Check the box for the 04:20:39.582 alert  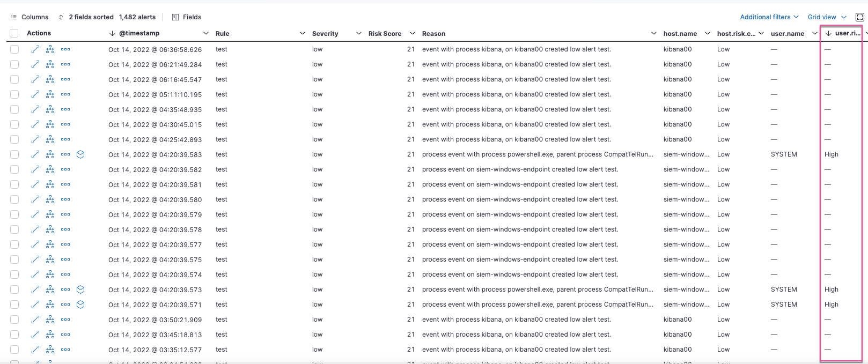point(14,169)
